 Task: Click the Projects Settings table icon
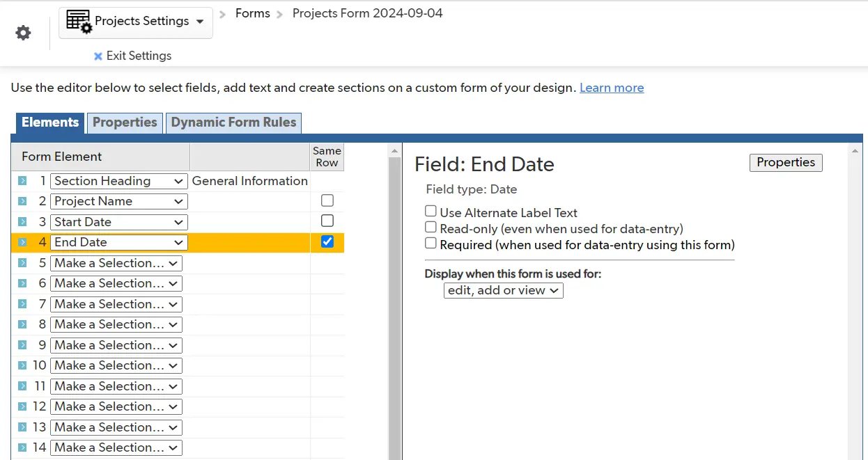(79, 22)
